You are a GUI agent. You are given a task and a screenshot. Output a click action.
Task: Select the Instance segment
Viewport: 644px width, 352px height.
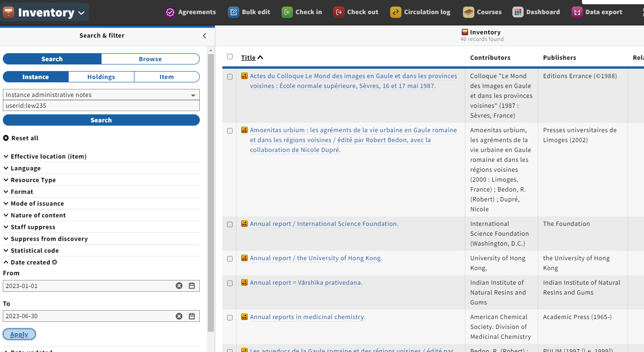[36, 77]
